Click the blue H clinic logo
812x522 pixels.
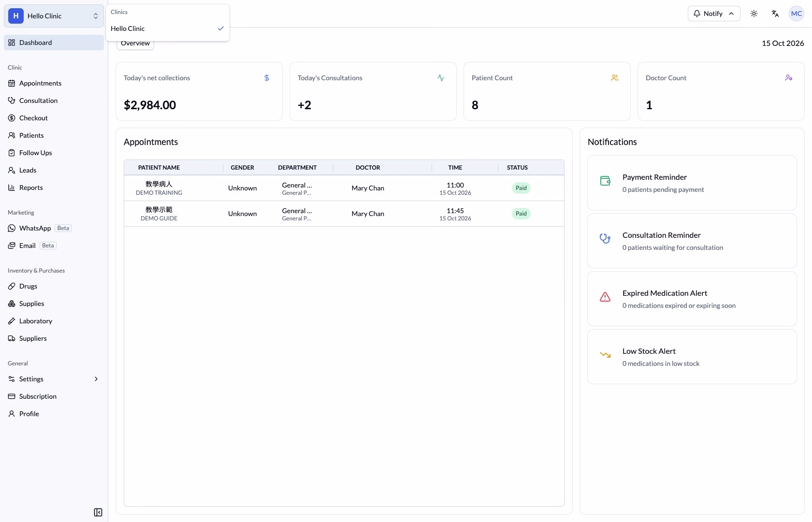click(16, 16)
